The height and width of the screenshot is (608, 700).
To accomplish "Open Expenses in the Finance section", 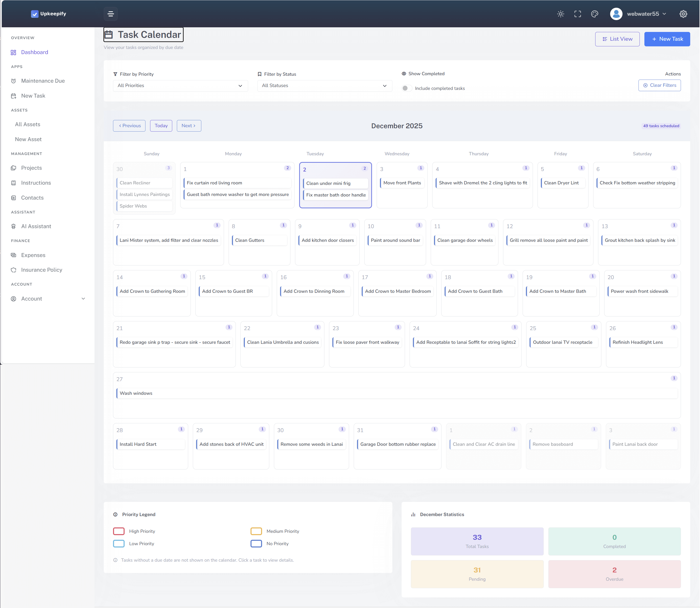I will [33, 255].
